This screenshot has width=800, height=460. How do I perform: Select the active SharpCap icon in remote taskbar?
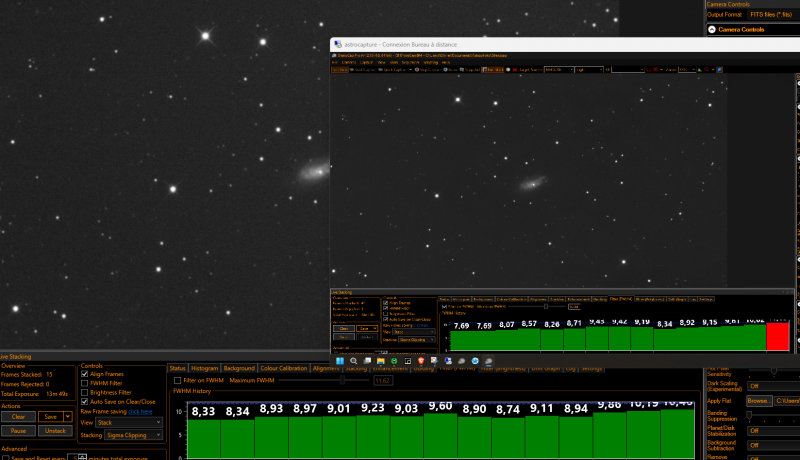(488, 361)
